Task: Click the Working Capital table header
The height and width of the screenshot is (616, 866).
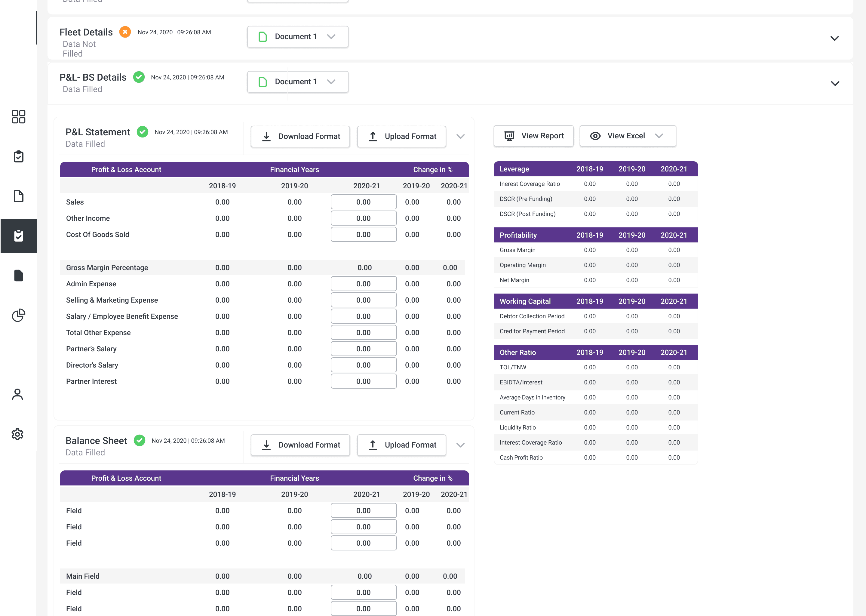Action: (596, 301)
